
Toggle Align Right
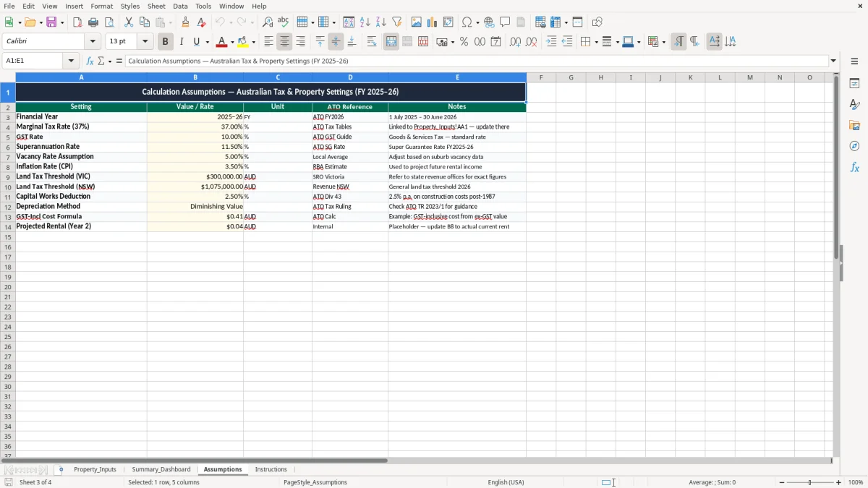pos(301,42)
